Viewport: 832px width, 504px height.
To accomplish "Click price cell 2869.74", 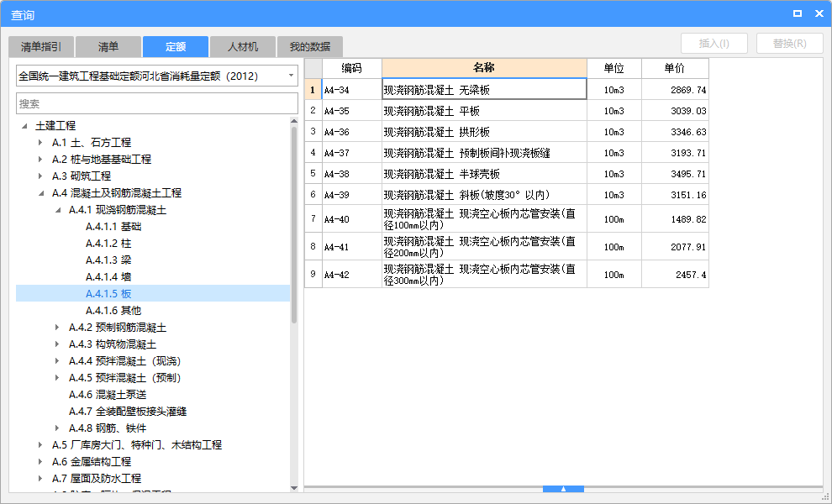I will (675, 90).
